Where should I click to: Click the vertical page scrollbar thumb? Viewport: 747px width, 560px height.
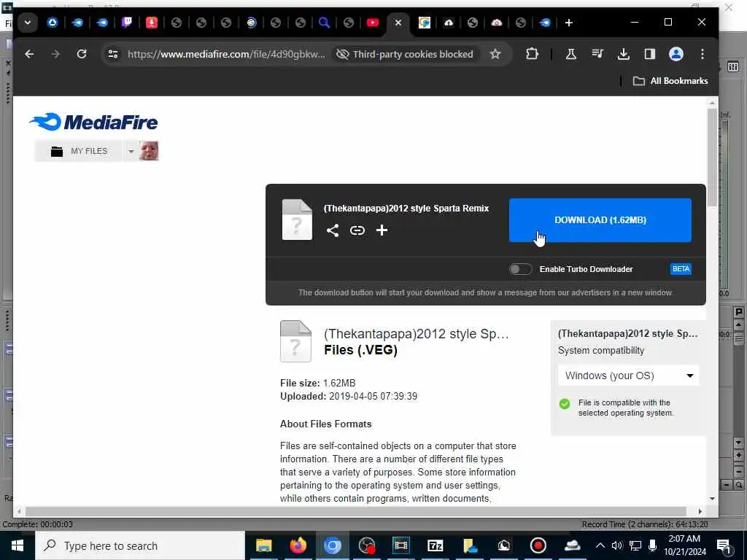712,157
